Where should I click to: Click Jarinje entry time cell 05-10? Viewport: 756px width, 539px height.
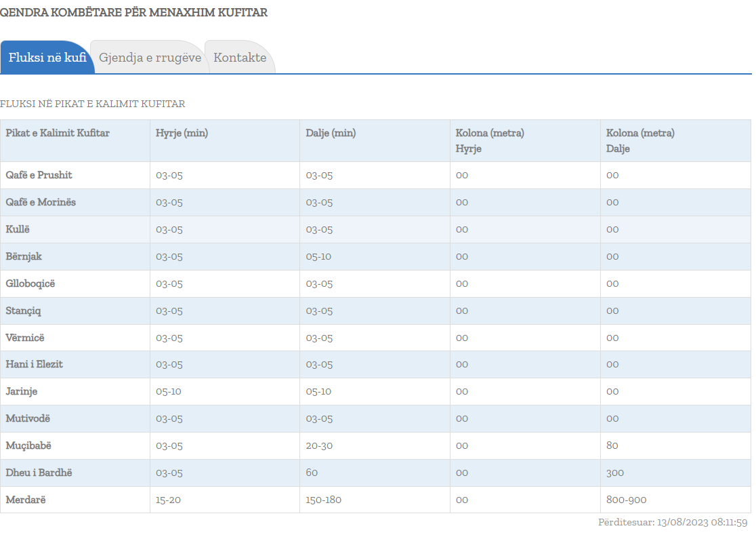pyautogui.click(x=169, y=391)
